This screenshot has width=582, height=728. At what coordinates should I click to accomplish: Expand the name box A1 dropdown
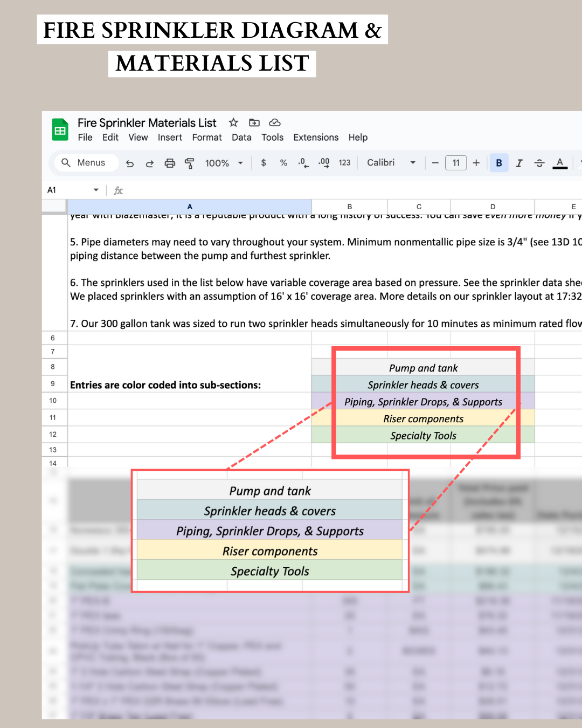tap(96, 190)
